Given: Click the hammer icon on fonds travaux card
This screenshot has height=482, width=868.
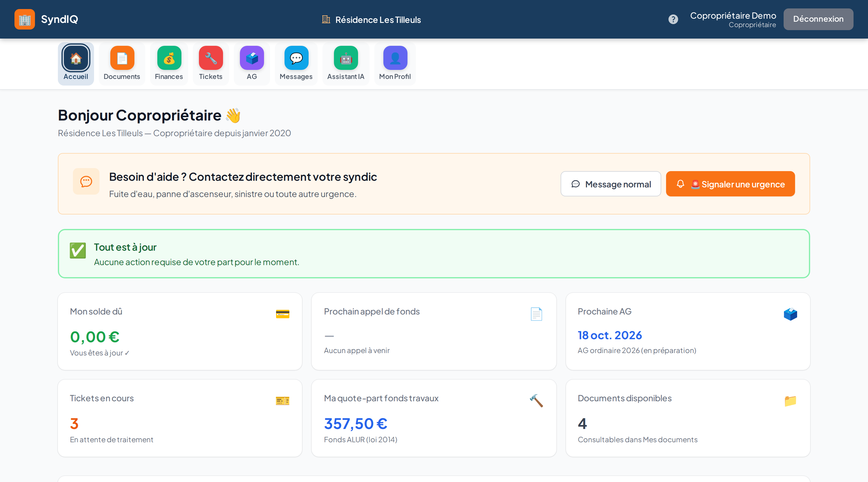Looking at the screenshot, I should pos(536,401).
